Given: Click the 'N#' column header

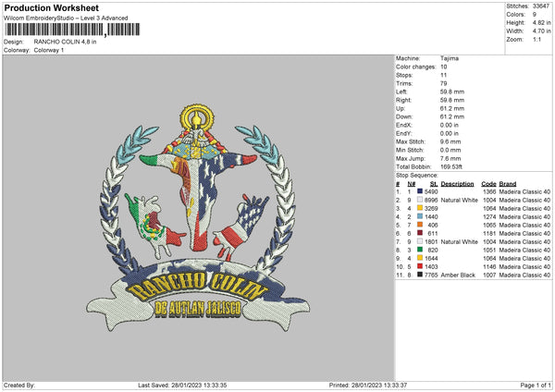Looking at the screenshot, I should [412, 184].
